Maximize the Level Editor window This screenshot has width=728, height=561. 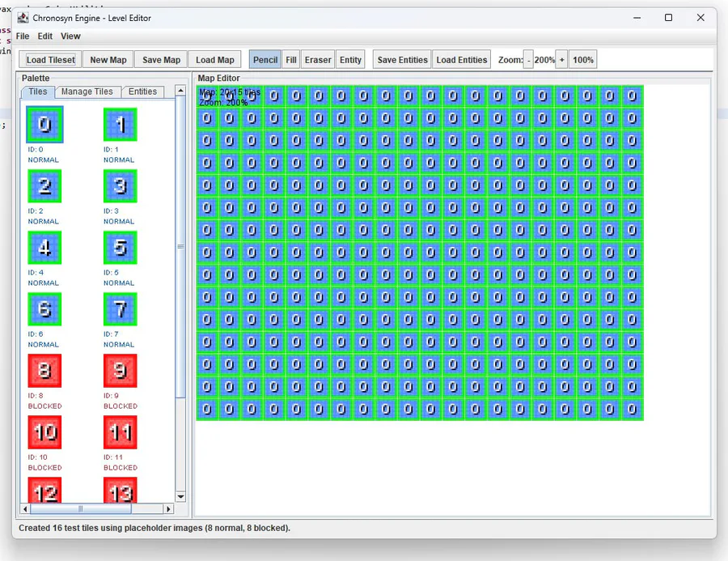[x=669, y=18]
